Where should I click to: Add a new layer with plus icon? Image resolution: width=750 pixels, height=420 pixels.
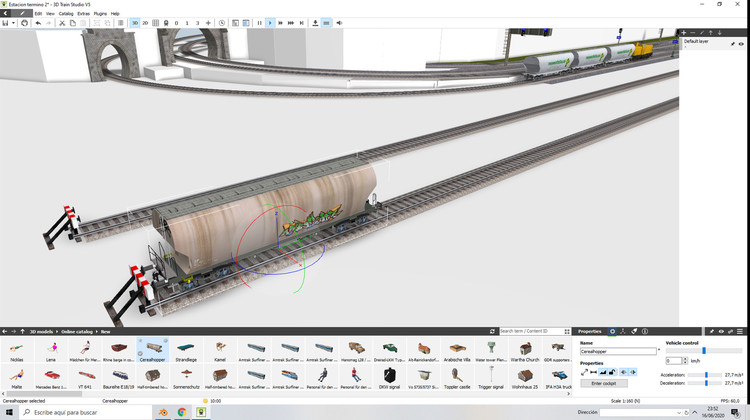[x=683, y=33]
